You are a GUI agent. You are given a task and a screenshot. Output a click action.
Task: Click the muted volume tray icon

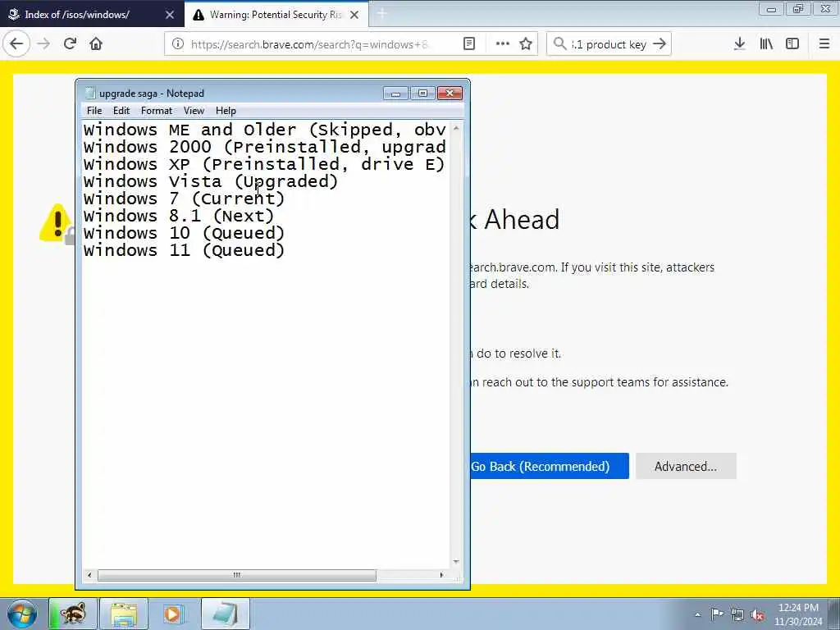point(757,615)
